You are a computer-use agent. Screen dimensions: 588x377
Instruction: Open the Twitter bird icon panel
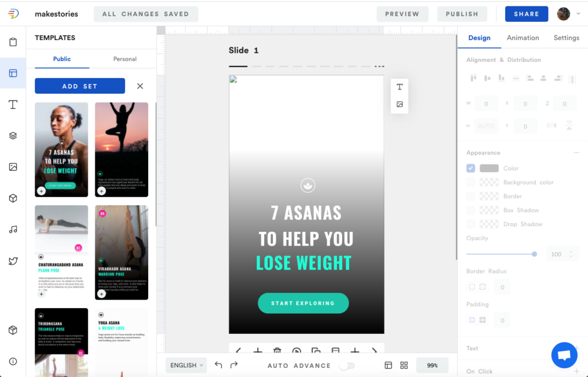pyautogui.click(x=13, y=261)
